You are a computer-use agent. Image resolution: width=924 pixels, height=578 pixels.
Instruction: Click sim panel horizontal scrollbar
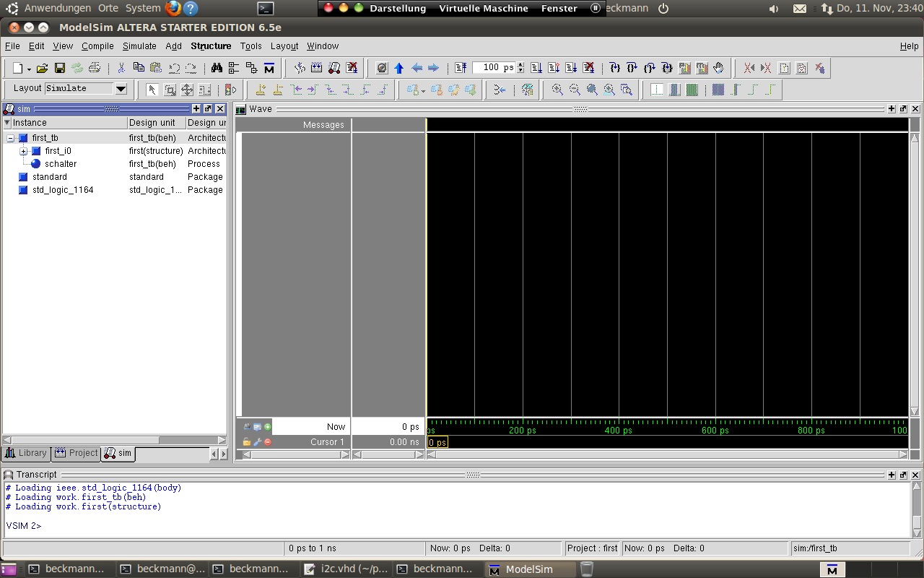114,439
